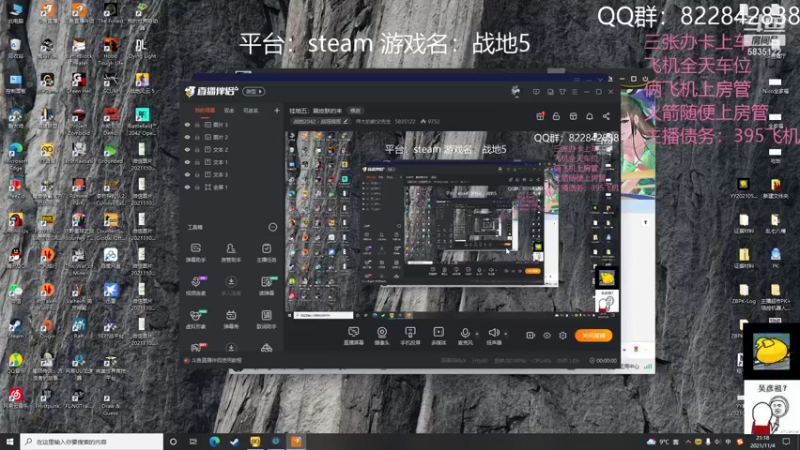Viewport: 800px width, 450px height.
Task: Switch to the third scene tab
Action: coord(251,110)
